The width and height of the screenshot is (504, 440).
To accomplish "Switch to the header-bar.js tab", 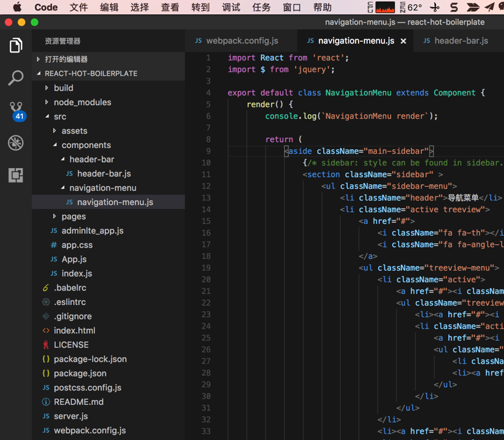I will point(461,41).
